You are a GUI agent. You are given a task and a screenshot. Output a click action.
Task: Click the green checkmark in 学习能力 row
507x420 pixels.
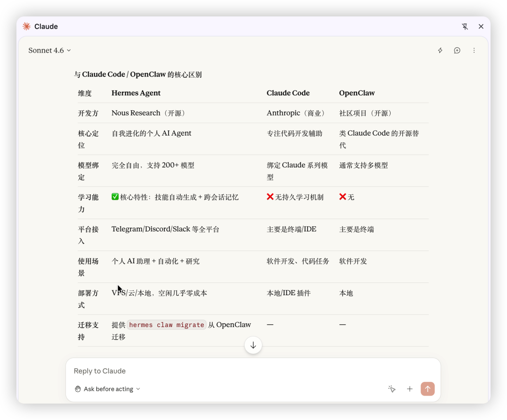115,197
